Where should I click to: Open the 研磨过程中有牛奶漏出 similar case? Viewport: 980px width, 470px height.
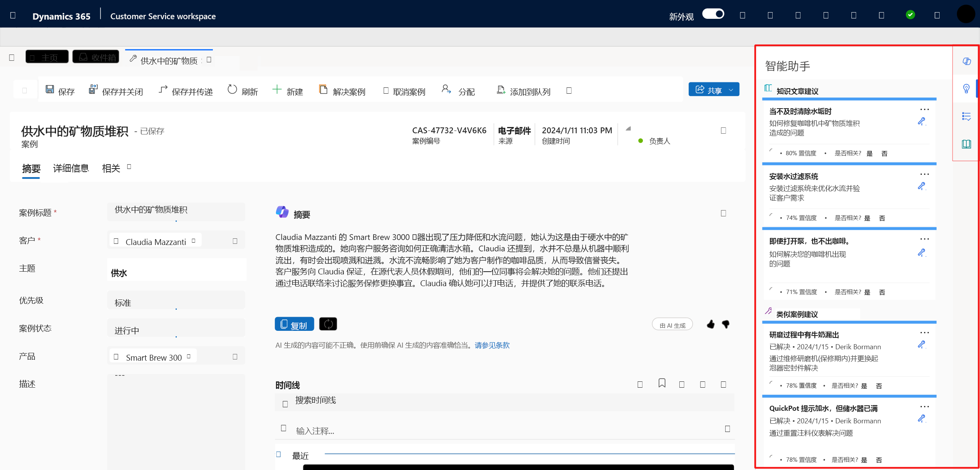[804, 335]
